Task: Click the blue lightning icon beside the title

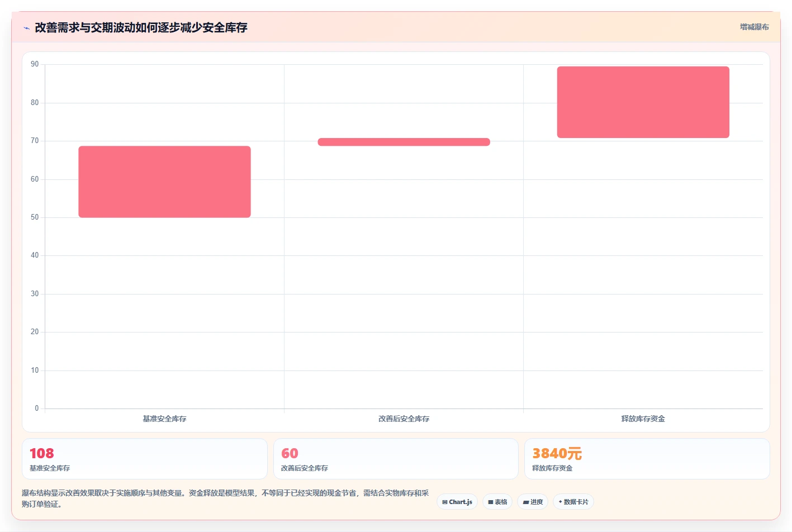Action: (26, 28)
